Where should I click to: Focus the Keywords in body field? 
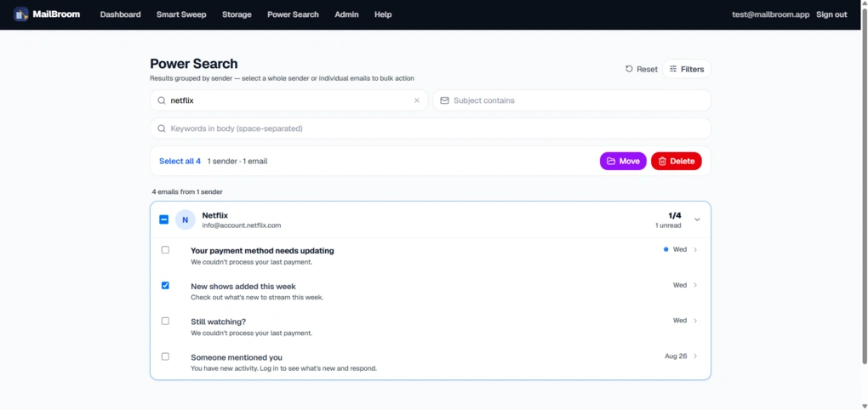click(x=431, y=128)
